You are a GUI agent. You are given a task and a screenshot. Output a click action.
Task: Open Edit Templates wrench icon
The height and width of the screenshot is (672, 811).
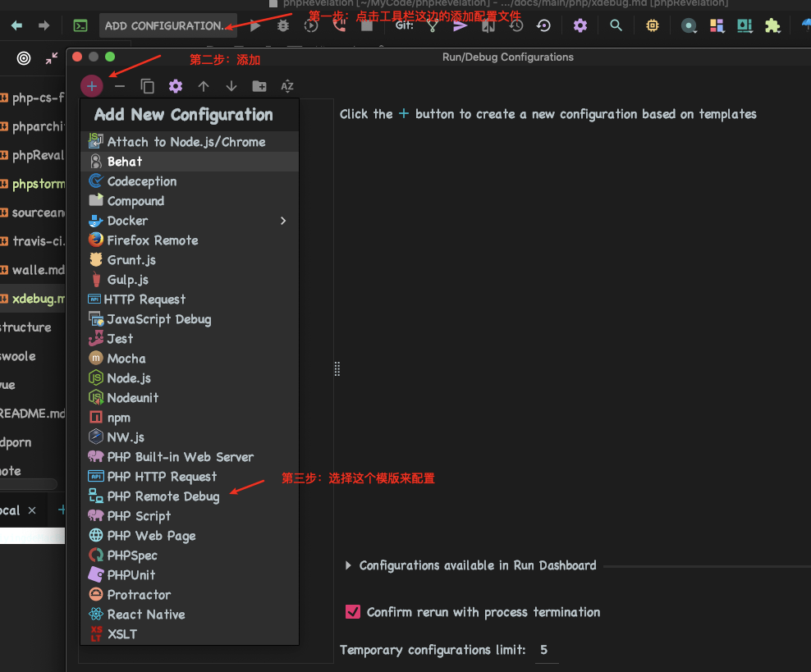point(176,86)
